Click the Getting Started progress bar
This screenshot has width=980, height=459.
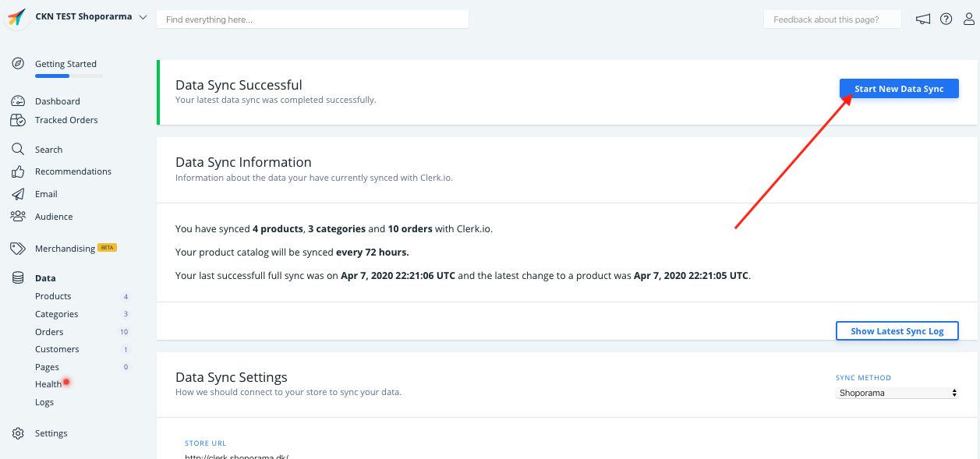point(69,76)
